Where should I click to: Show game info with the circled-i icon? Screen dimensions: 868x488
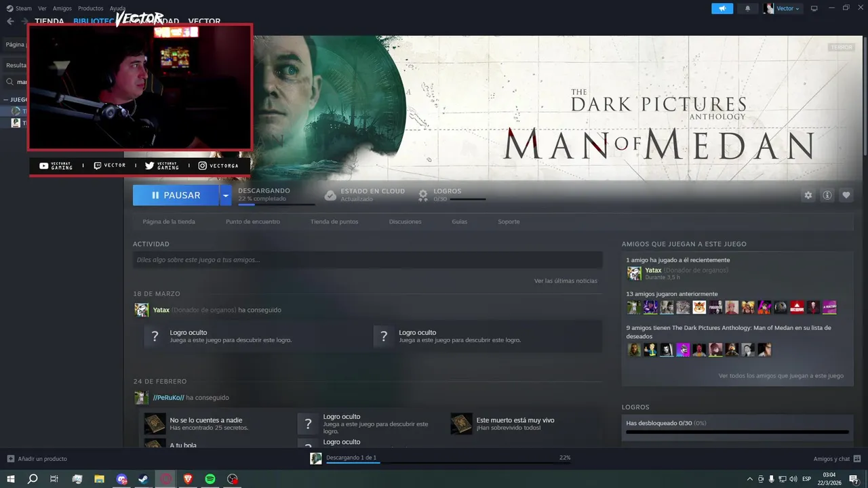(827, 195)
